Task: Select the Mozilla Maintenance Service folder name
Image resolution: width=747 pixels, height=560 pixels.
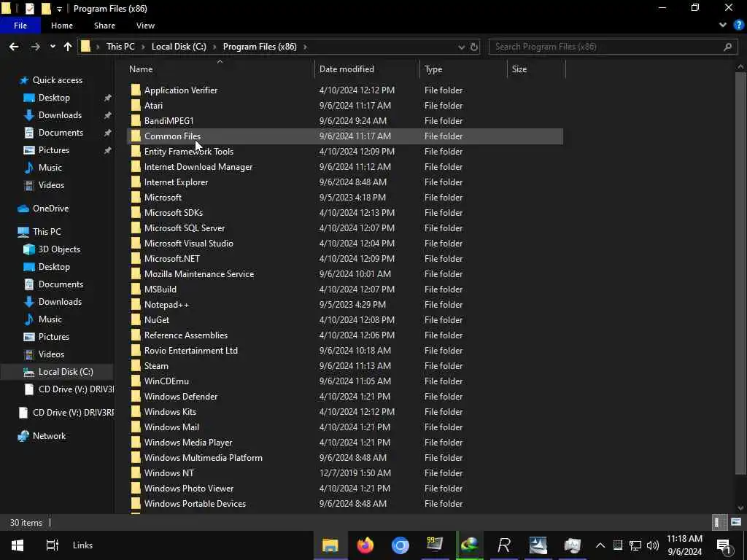Action: coord(199,274)
